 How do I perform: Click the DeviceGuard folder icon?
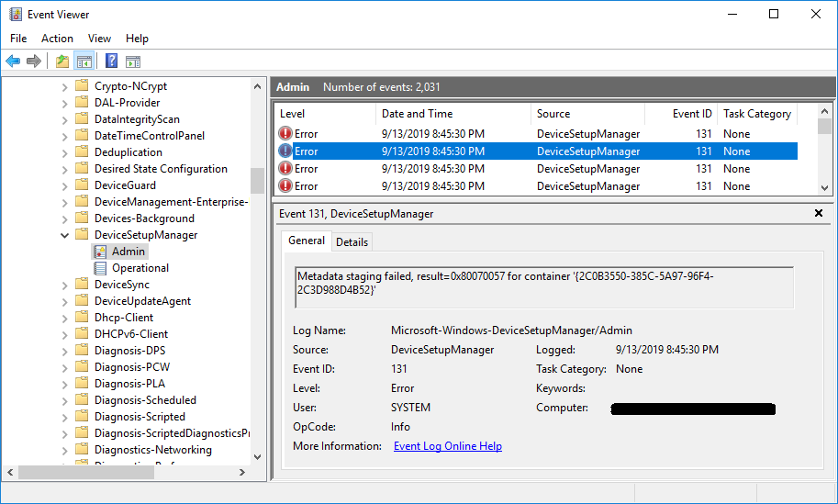pyautogui.click(x=82, y=185)
